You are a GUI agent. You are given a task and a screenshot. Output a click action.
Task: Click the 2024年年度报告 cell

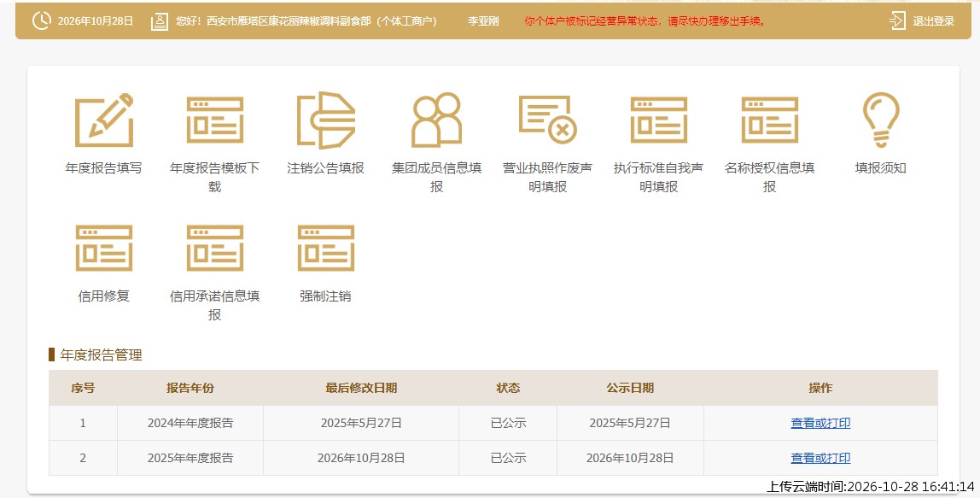[x=190, y=423]
